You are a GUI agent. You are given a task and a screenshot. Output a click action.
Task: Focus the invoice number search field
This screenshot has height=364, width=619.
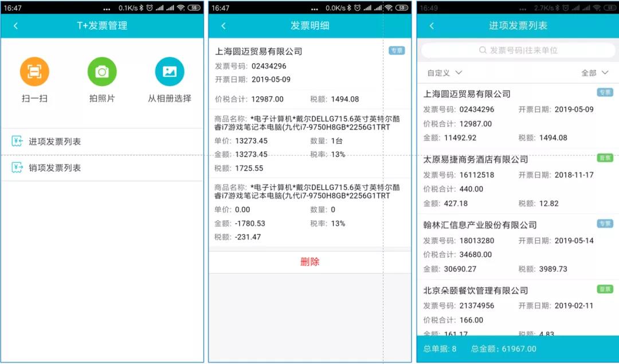tap(518, 50)
